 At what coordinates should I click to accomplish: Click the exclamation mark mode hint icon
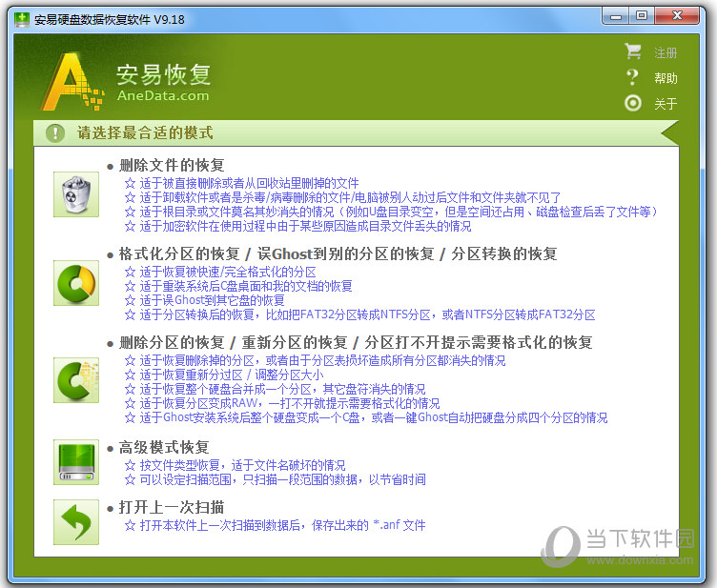[55, 133]
